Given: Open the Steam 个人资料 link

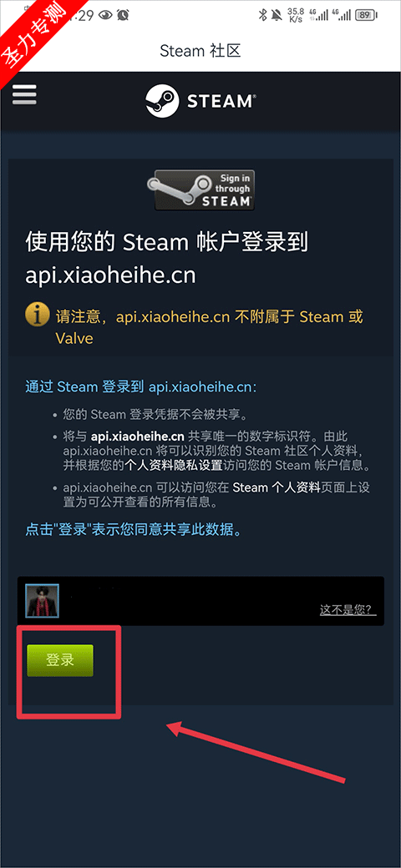Looking at the screenshot, I should click(277, 487).
